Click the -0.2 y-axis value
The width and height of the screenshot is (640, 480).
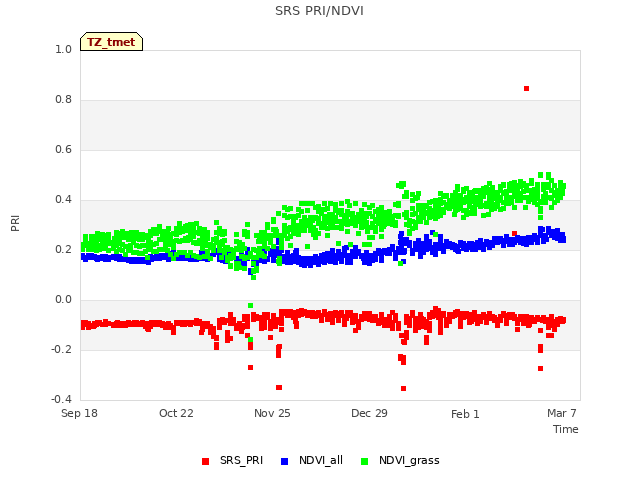[61, 349]
